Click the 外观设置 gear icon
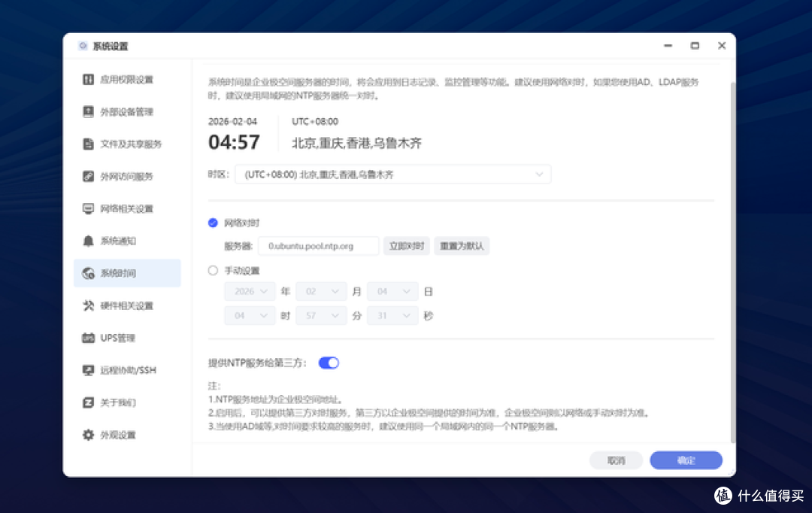The image size is (812, 513). click(88, 435)
